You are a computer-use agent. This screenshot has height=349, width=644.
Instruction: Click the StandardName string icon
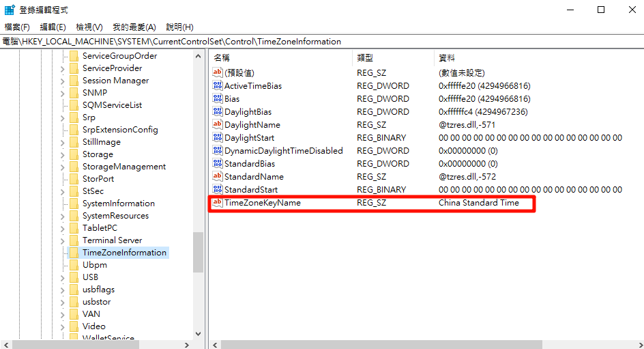[x=218, y=177]
